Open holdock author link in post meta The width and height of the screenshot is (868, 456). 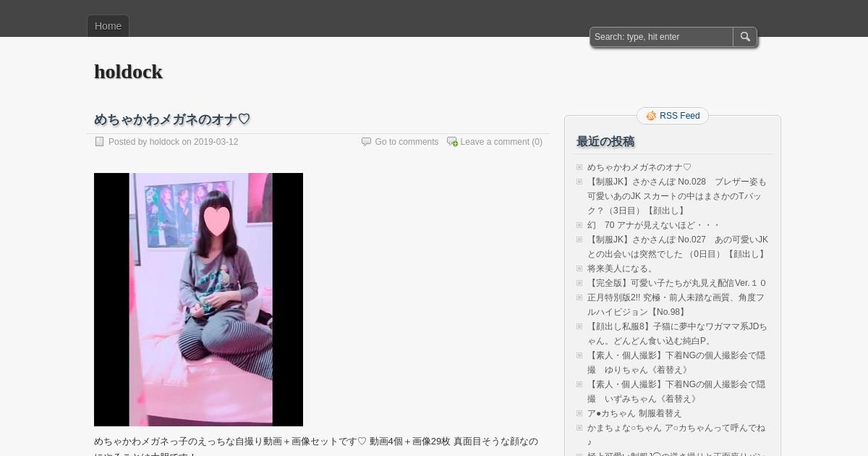click(x=164, y=142)
